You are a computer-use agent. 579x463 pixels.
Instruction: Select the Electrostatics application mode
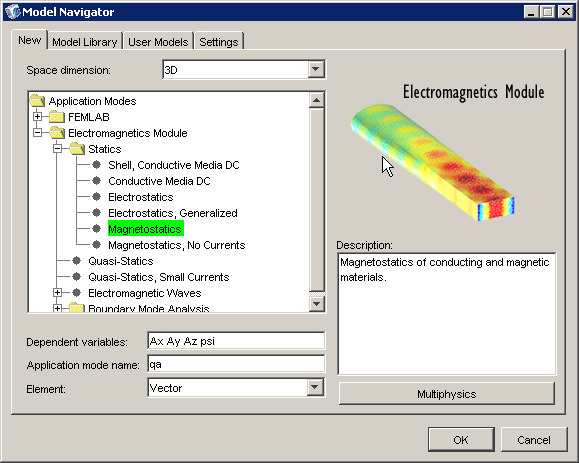pyautogui.click(x=141, y=197)
